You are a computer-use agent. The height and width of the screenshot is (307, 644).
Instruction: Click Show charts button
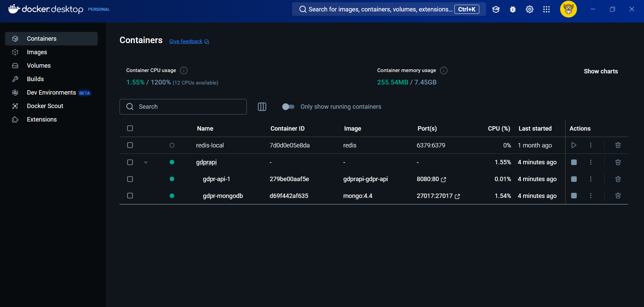tap(601, 71)
